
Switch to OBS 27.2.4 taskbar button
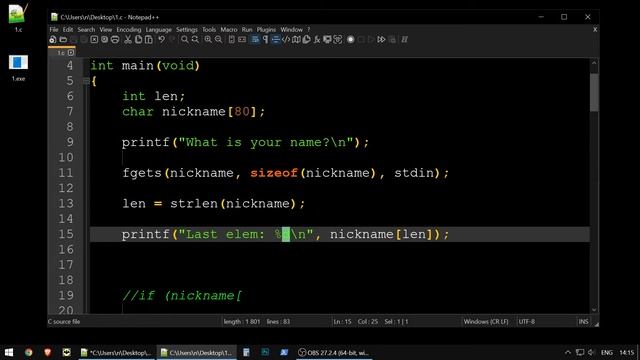pyautogui.click(x=334, y=352)
